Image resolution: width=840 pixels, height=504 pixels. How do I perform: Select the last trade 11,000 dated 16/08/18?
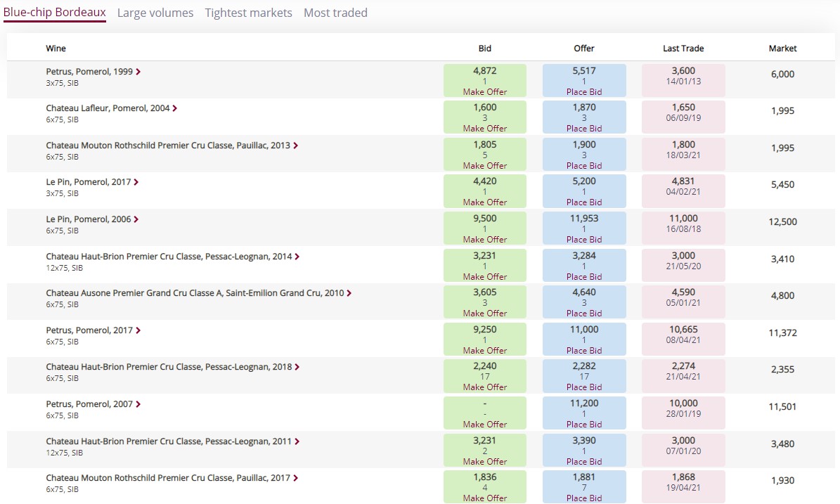coord(683,228)
